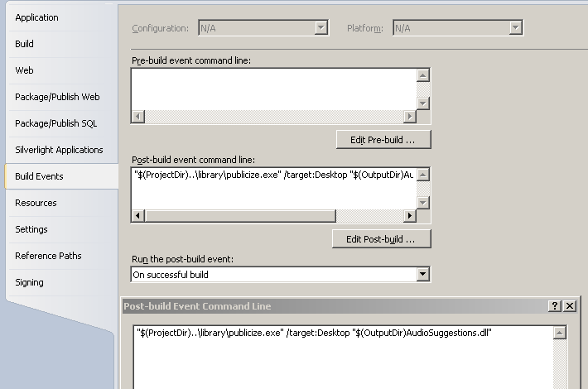This screenshot has width=588, height=389.
Task: Click the post-build horizontal scrollbar thumb
Action: tap(240, 215)
